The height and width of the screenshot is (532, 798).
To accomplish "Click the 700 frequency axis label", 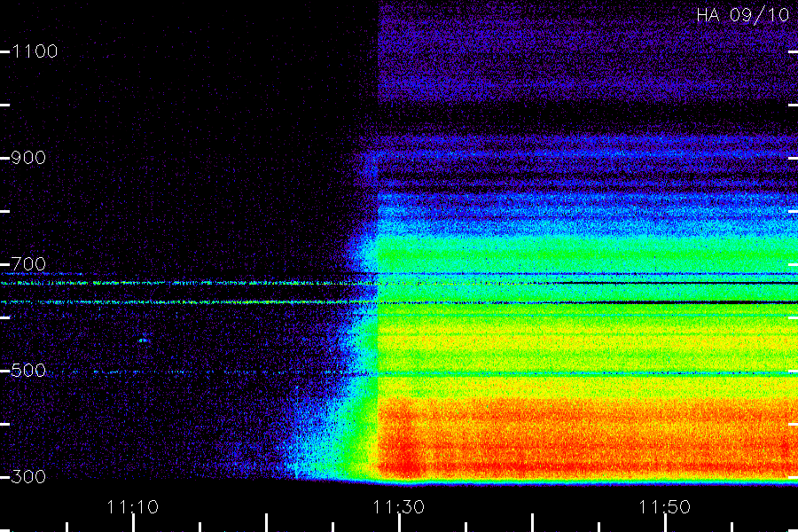I will [28, 264].
